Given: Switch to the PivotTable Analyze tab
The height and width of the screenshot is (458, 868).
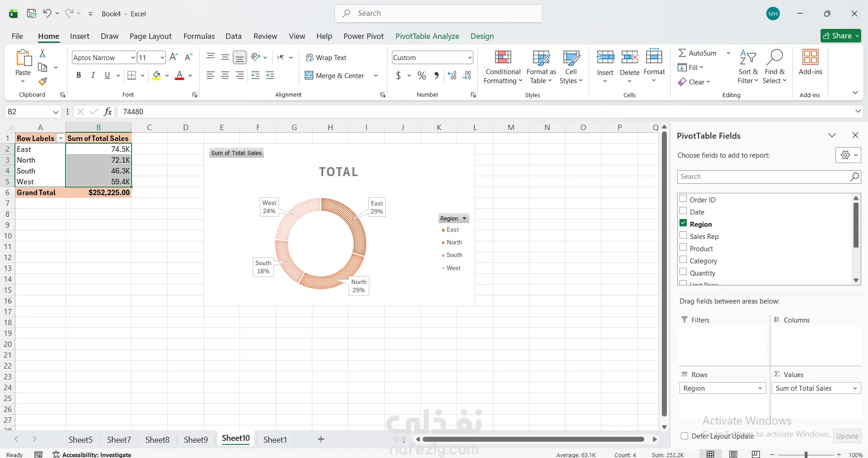Looking at the screenshot, I should [427, 36].
